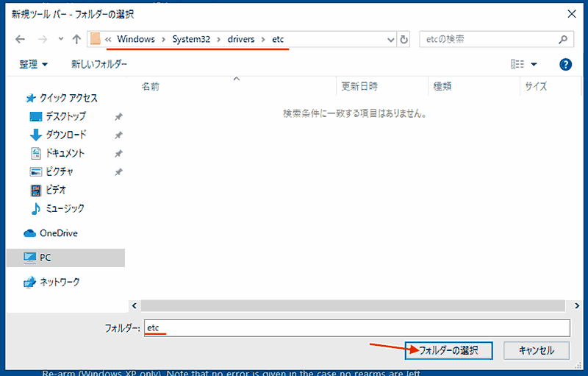
Task: Click the pin icon beside ドキュメント
Action: tap(118, 154)
